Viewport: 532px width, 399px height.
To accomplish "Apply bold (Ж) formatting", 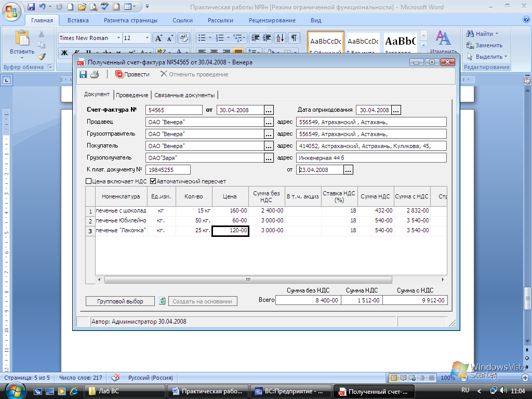I will click(x=64, y=52).
